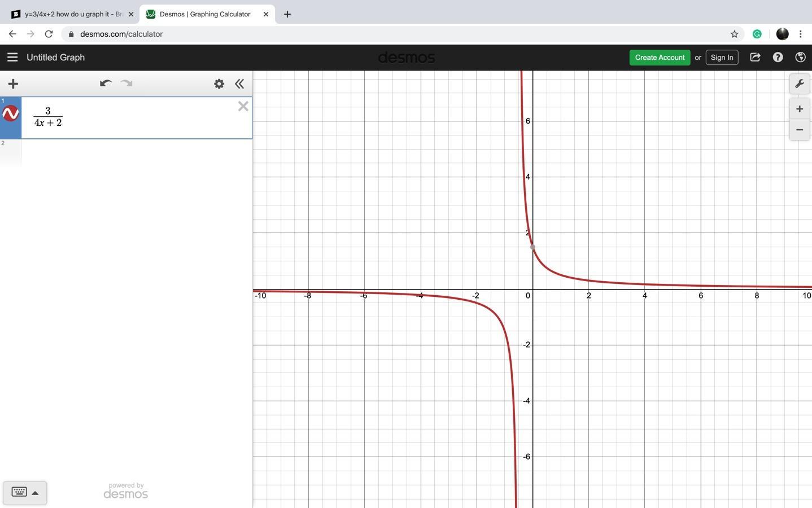Open graph settings wrench
This screenshot has height=508, width=812.
point(800,84)
